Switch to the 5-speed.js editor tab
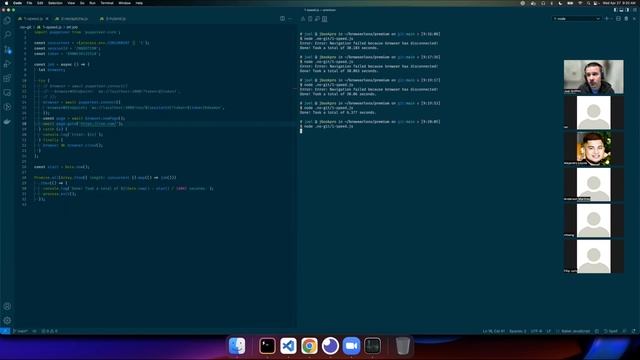The height and width of the screenshot is (360, 640). [x=32, y=19]
